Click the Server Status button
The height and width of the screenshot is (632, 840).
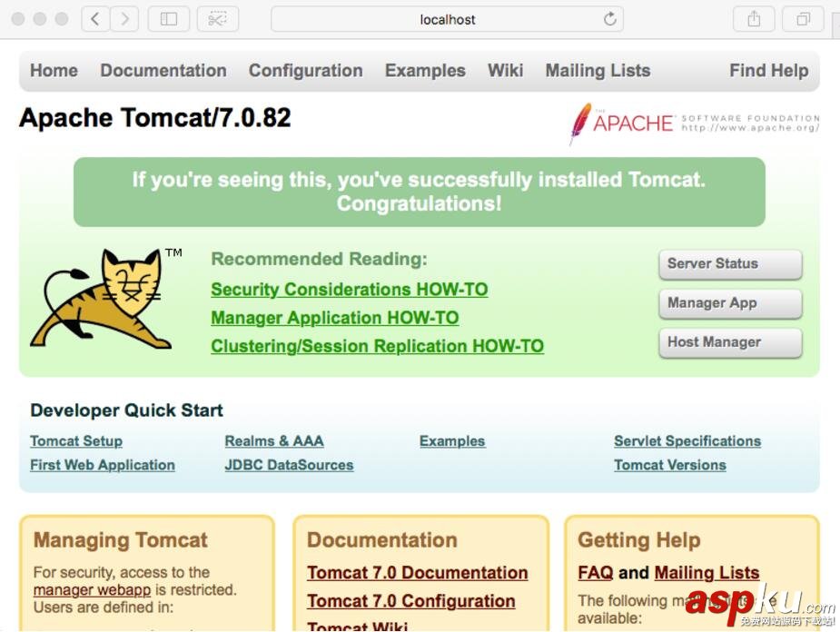click(729, 264)
